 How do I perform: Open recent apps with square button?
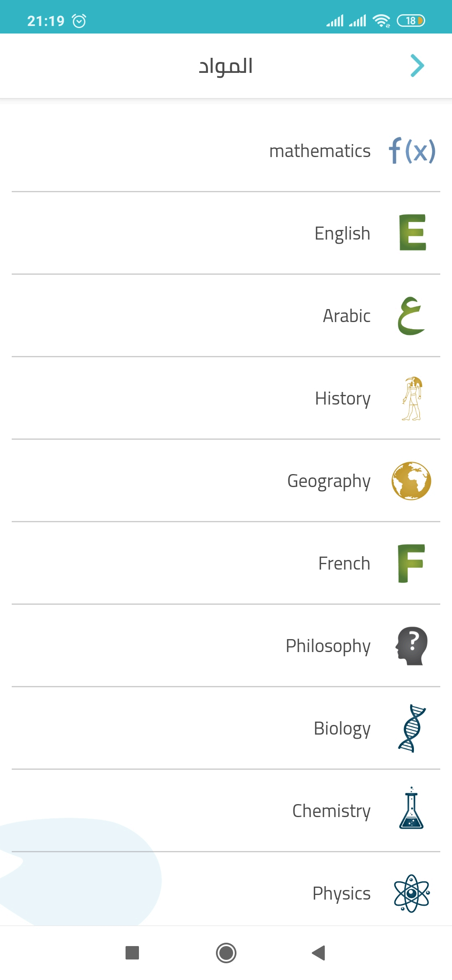pyautogui.click(x=132, y=953)
